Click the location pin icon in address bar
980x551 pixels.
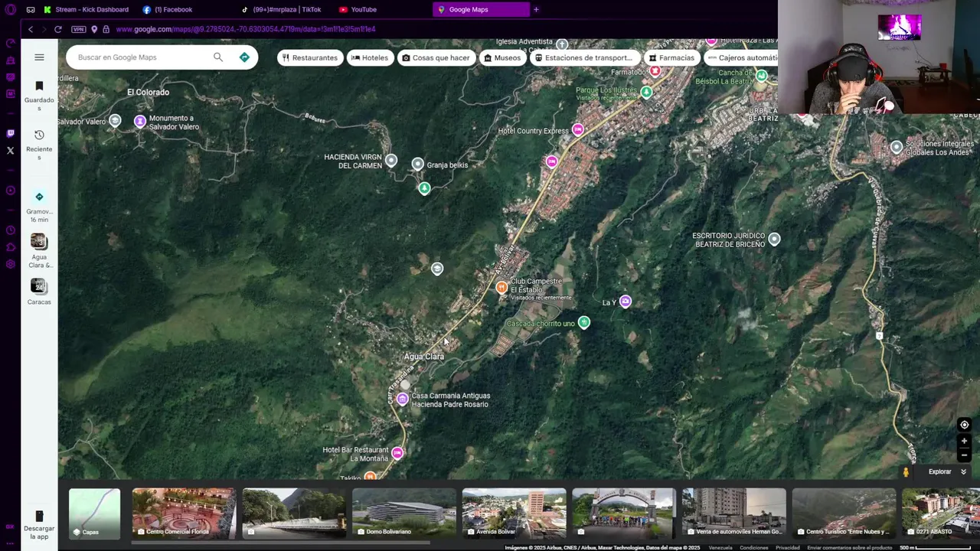(x=94, y=29)
